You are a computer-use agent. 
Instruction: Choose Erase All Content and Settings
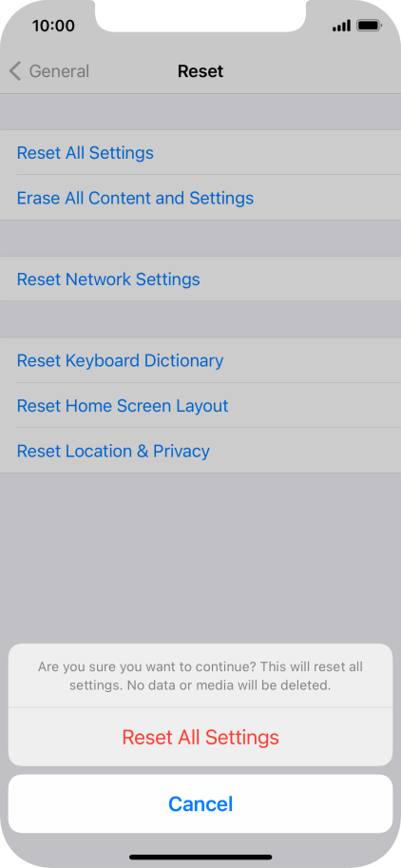tap(200, 198)
